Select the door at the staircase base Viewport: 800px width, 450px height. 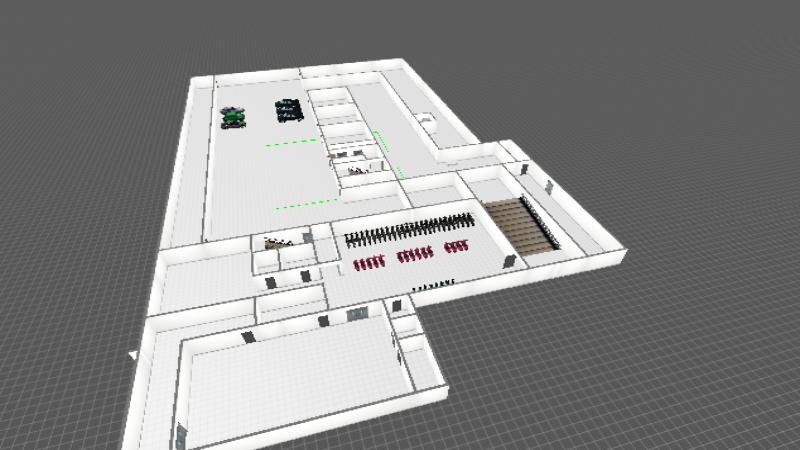pos(511,259)
